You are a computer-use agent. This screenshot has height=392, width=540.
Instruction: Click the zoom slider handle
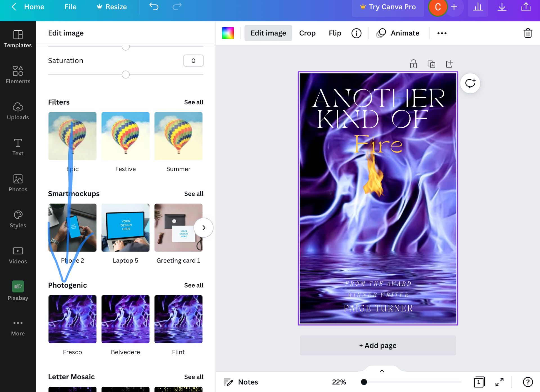[364, 382]
